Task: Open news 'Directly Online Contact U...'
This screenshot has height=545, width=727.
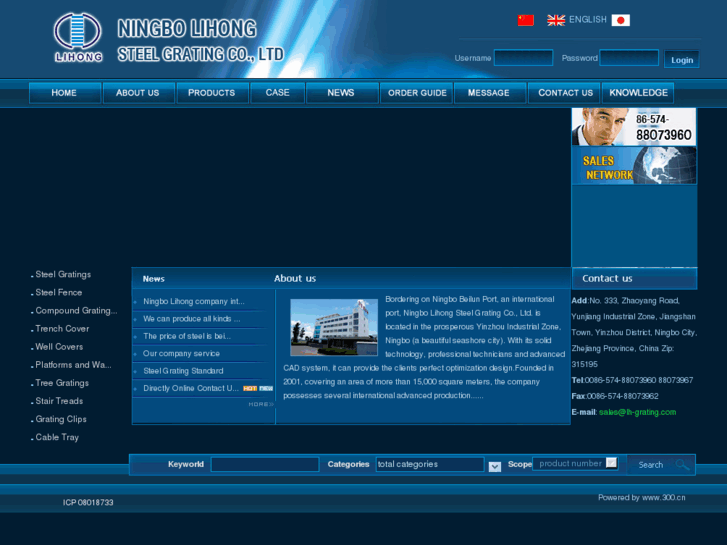Action: pyautogui.click(x=191, y=388)
